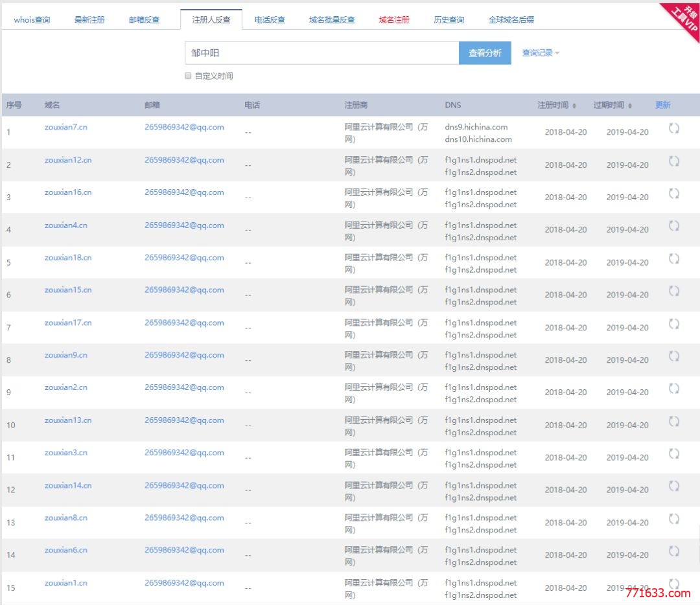Open domain link zouxian13.cn
This screenshot has width=700, height=605.
coord(68,420)
